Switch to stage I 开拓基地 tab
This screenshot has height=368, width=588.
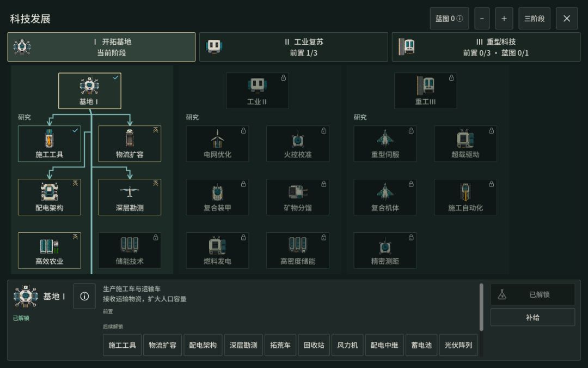pos(101,47)
